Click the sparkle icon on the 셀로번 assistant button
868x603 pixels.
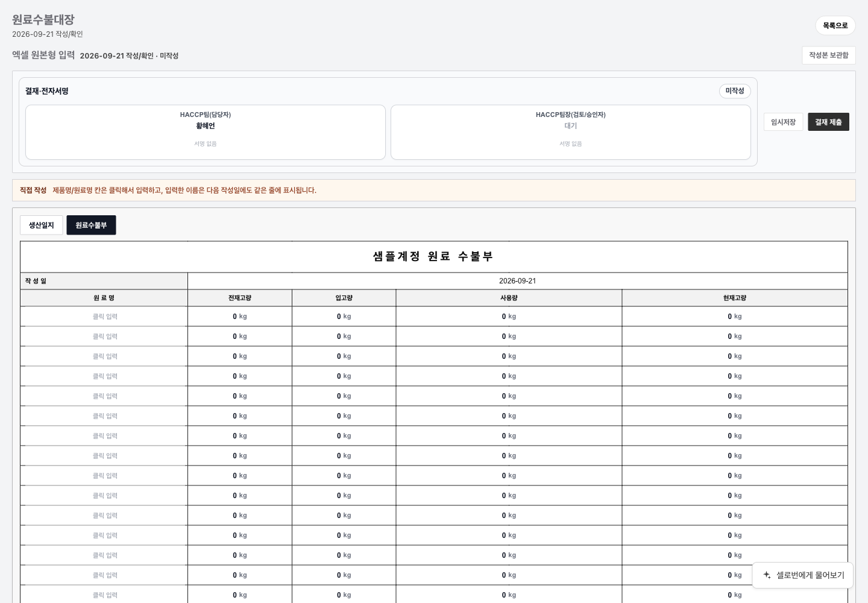coord(767,575)
